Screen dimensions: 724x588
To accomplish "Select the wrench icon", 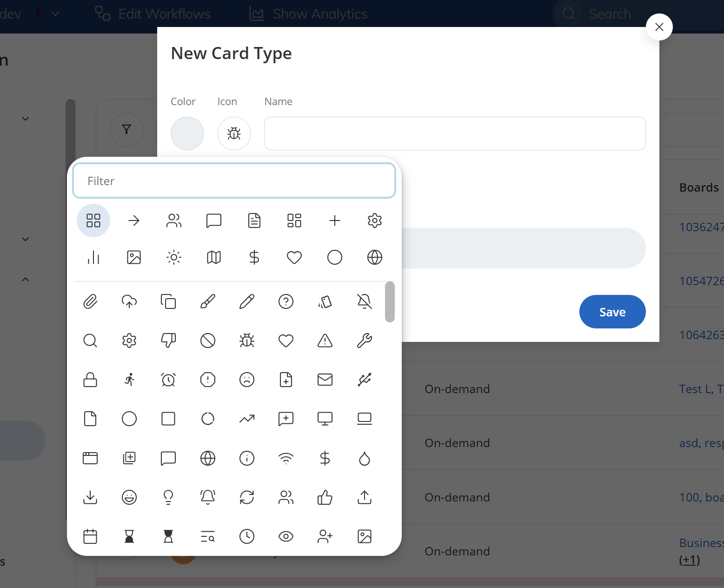I will [x=364, y=341].
